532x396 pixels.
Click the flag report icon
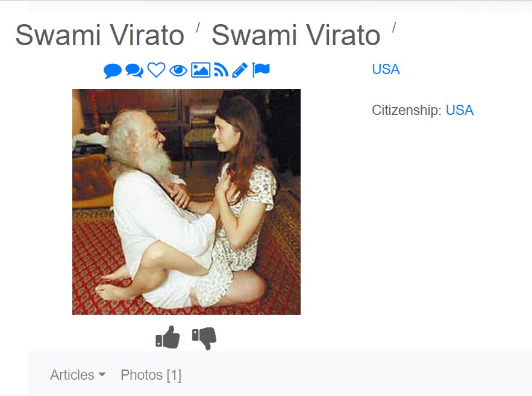(261, 70)
